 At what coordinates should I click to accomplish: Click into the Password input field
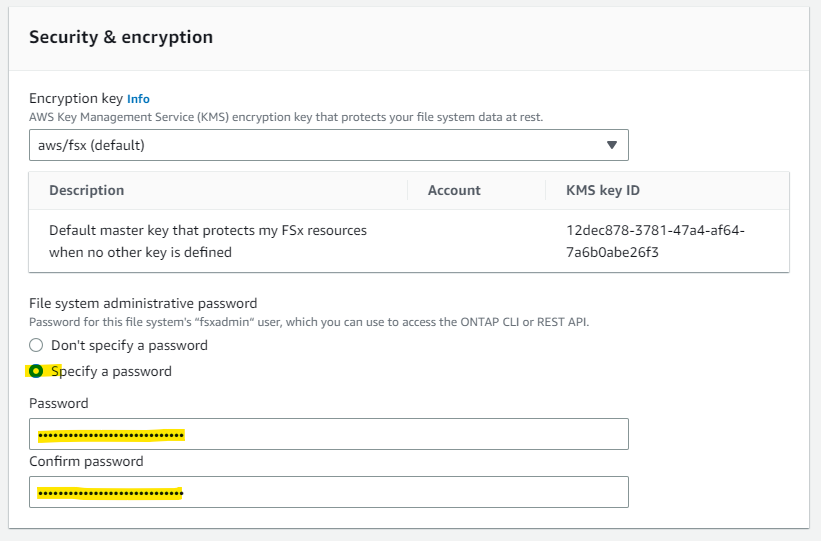coord(328,434)
